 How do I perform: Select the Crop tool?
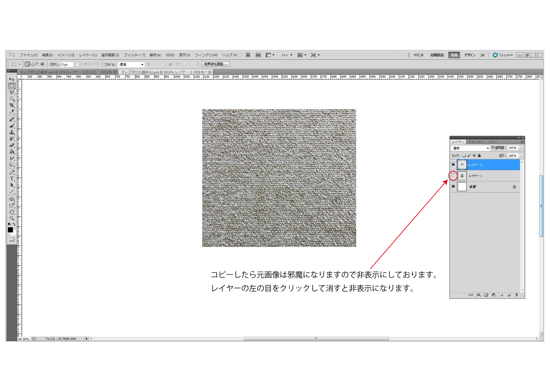pos(12,105)
